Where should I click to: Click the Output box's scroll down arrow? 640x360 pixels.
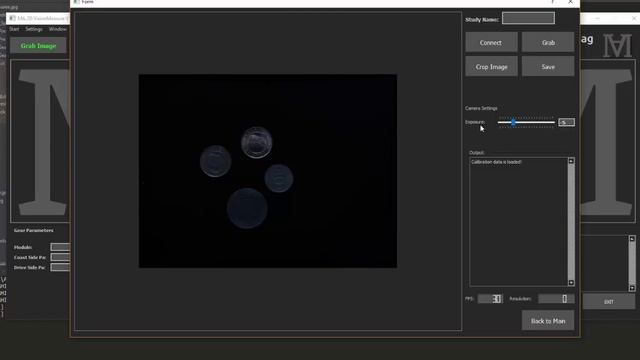pyautogui.click(x=571, y=282)
